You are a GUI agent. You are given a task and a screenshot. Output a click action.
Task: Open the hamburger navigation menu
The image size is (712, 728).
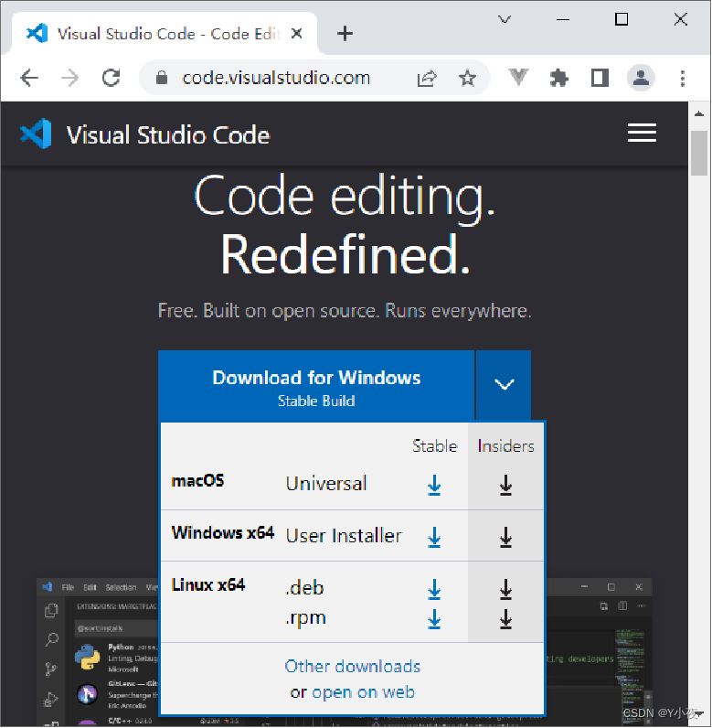tap(642, 133)
